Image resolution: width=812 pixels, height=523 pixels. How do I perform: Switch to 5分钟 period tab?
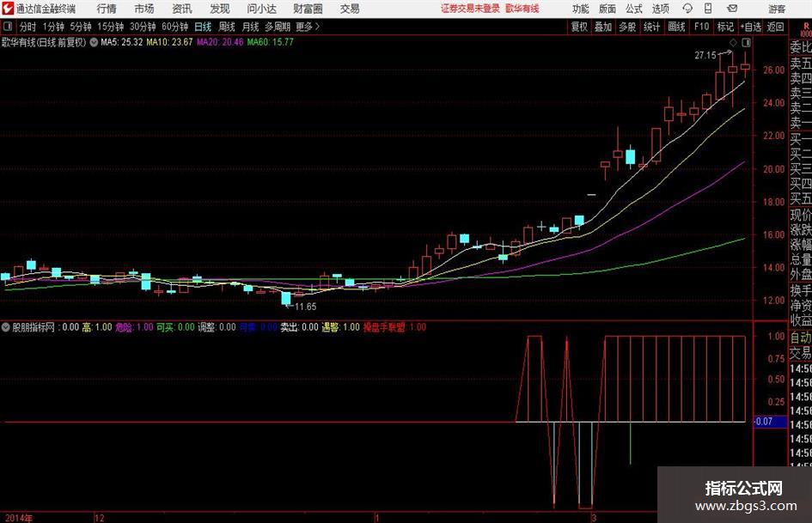click(81, 27)
